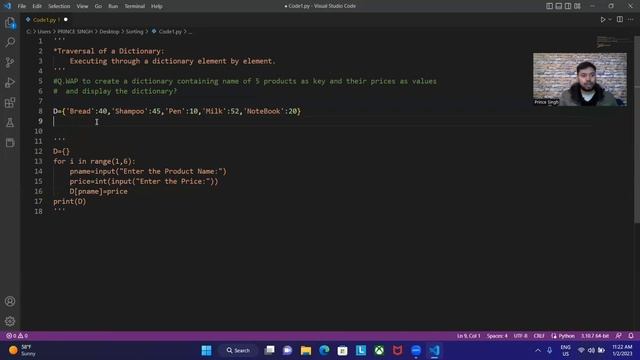Open editor More Actions ellipsis
The height and width of the screenshot is (360, 640).
[x=631, y=20]
